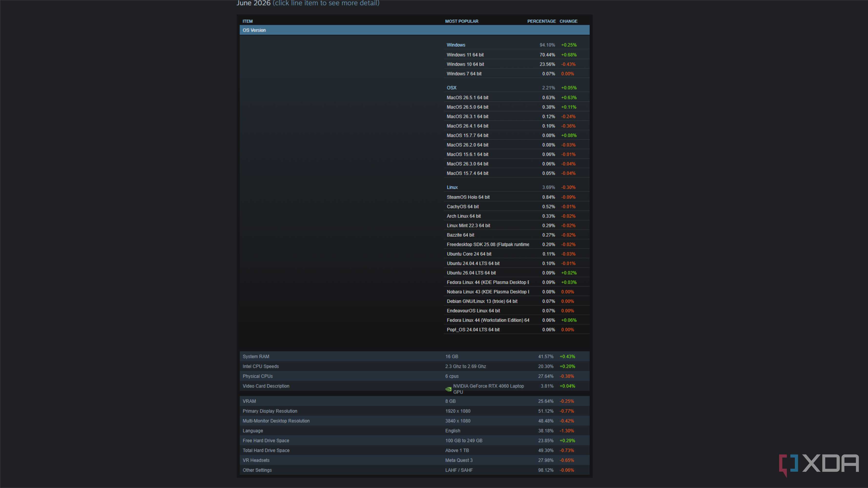Viewport: 868px width, 488px height.
Task: Select MacOS 26.3.1 64 bit row
Action: click(x=517, y=116)
